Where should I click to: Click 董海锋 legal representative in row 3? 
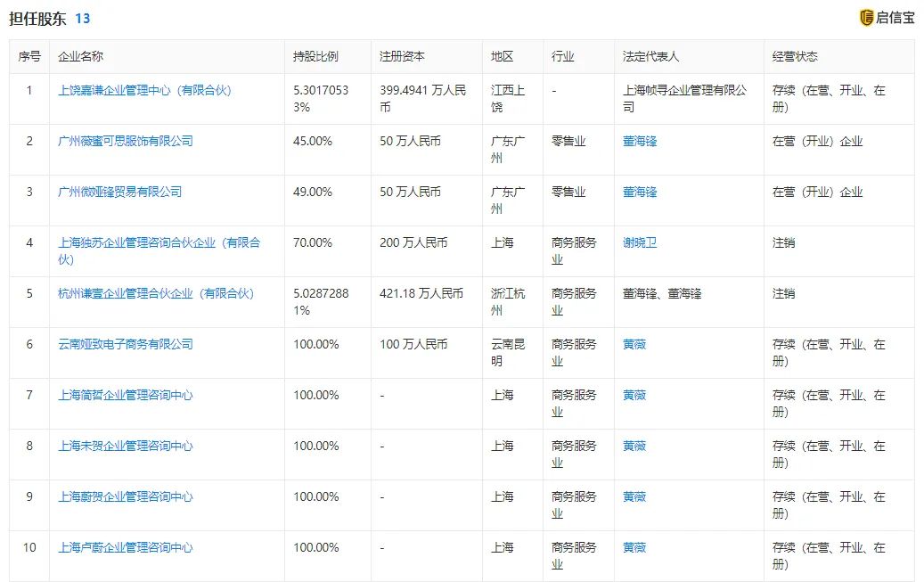638,191
